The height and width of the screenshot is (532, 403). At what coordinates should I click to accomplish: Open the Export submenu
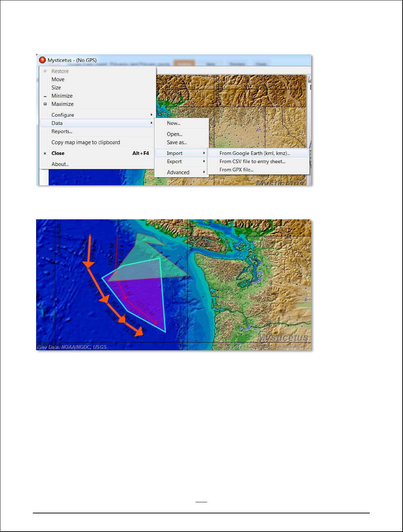pyautogui.click(x=182, y=161)
